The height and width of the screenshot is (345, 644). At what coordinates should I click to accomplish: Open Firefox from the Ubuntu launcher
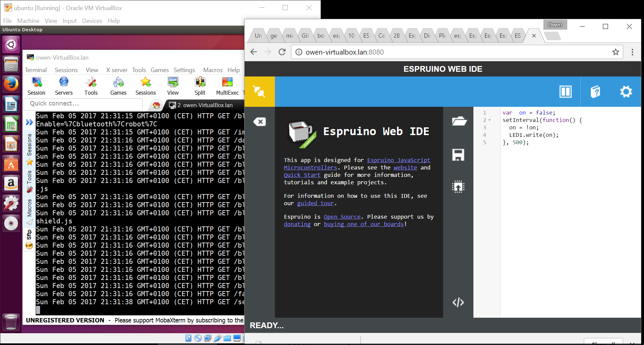click(x=11, y=84)
